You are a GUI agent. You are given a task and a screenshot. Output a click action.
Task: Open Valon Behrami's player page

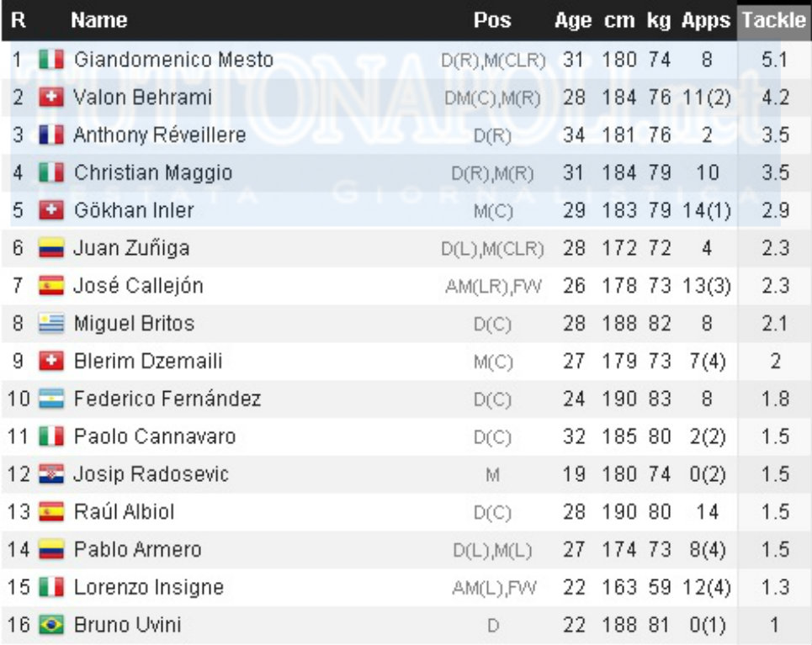142,98
